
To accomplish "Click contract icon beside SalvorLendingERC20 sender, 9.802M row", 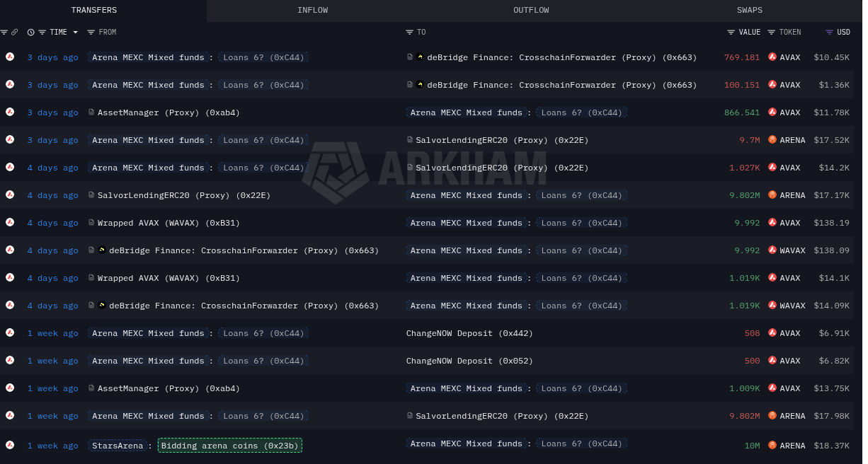I will point(91,195).
